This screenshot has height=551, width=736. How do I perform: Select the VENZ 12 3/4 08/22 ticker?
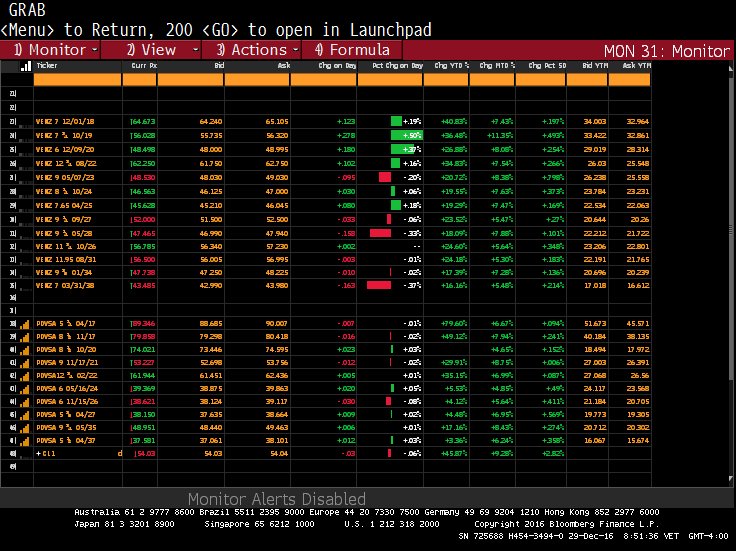(66, 164)
